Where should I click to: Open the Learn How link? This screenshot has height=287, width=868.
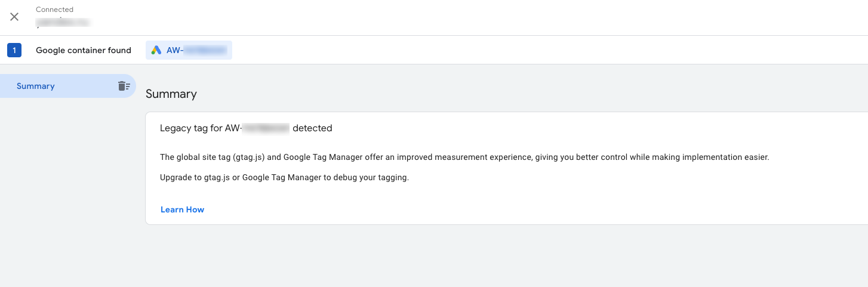pos(182,209)
